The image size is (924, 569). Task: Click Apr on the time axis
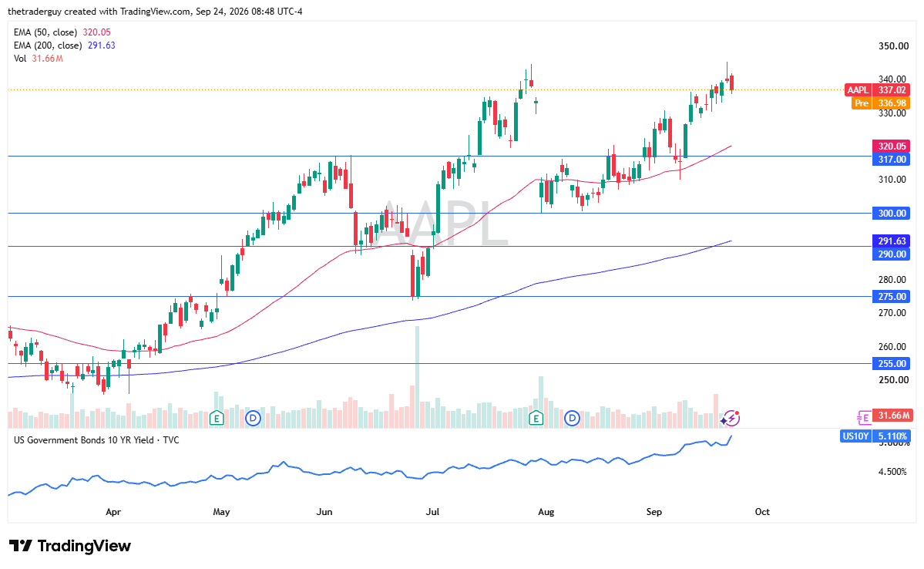tap(113, 512)
